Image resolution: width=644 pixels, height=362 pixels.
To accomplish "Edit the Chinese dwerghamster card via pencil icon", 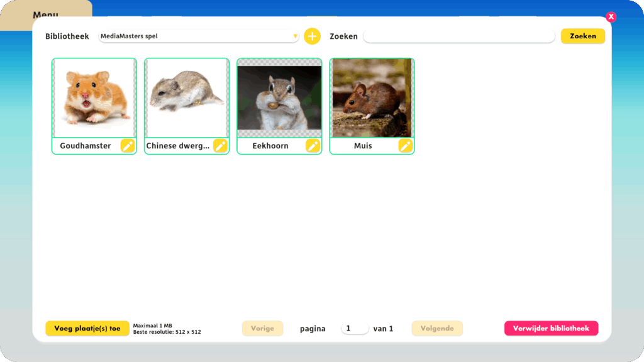I will point(220,146).
